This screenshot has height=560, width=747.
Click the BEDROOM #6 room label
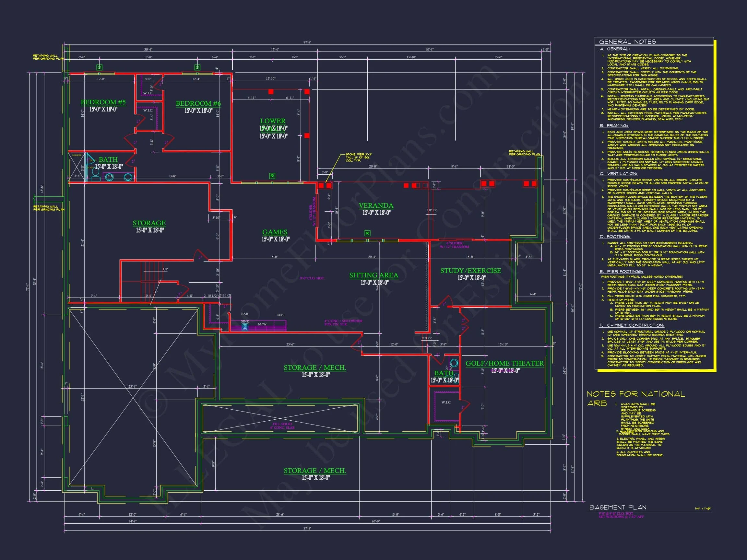(198, 103)
